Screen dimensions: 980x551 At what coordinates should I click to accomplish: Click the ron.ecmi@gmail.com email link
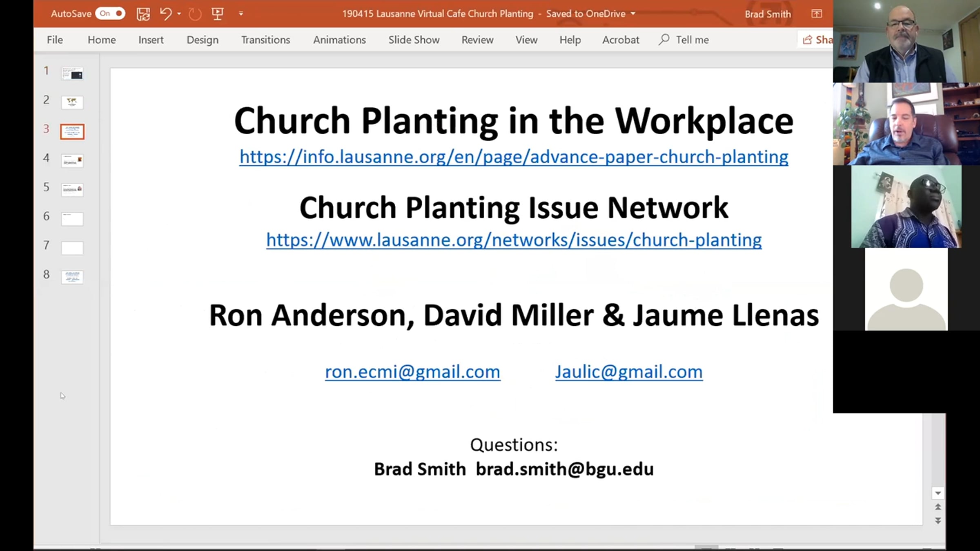click(412, 372)
